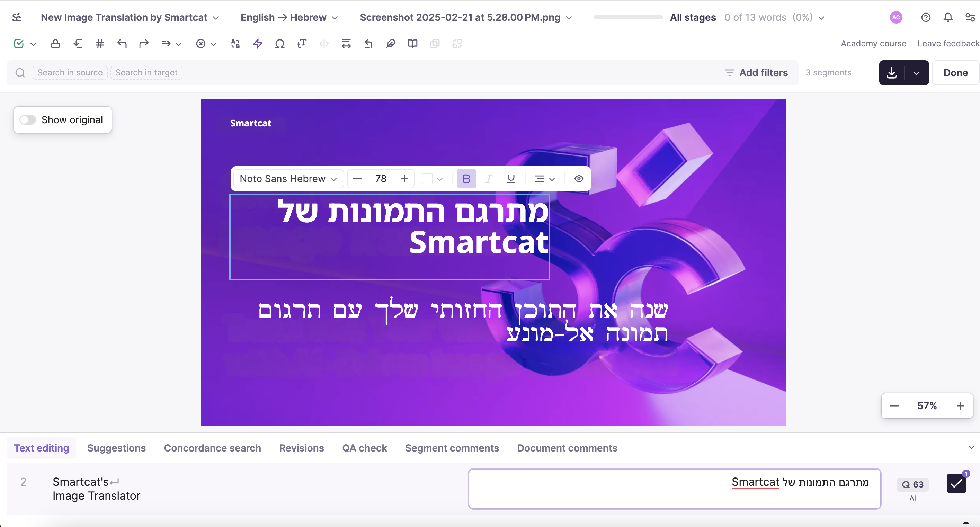Open the Leave feedback link
Viewport: 980px width, 527px height.
click(948, 44)
